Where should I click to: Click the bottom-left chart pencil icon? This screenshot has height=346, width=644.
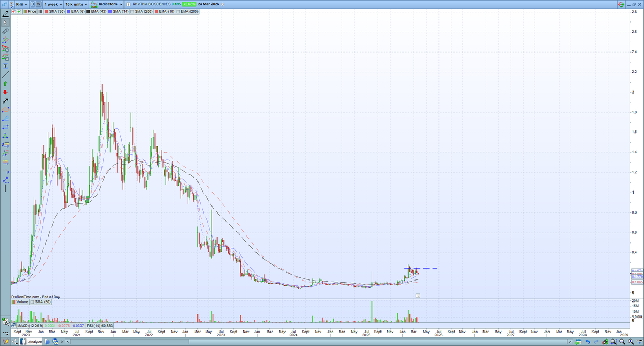point(5,341)
